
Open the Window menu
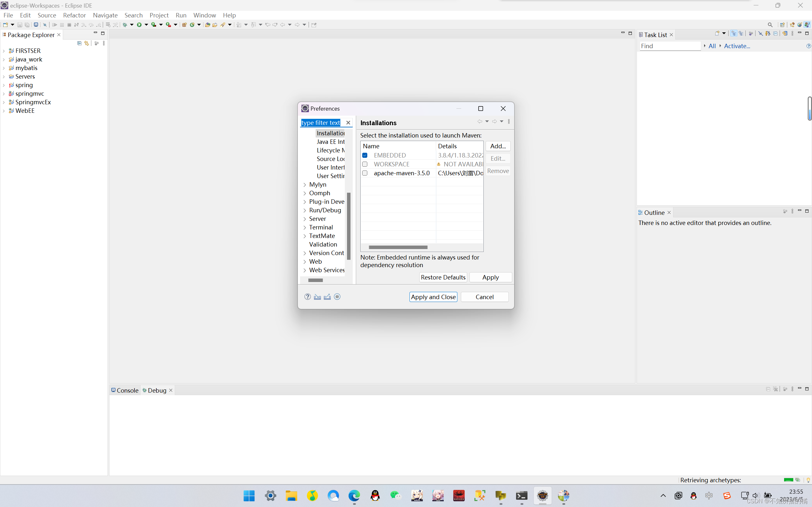[x=204, y=15]
